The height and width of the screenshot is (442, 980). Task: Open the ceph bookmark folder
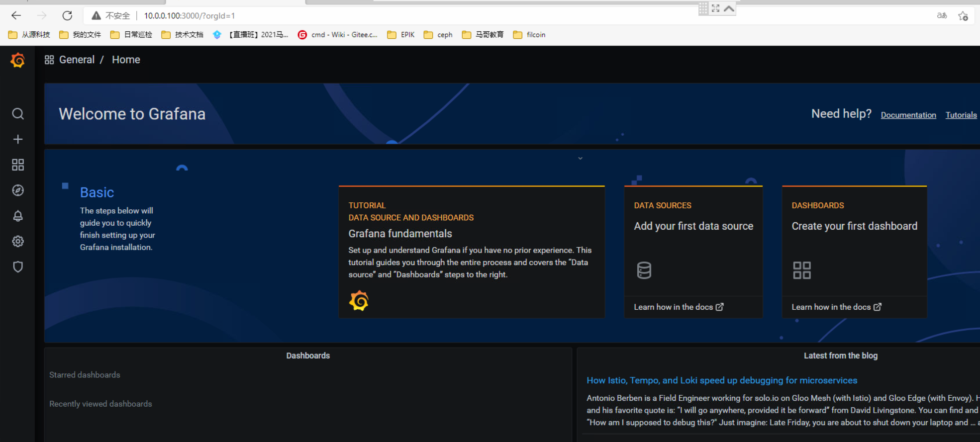(x=438, y=35)
